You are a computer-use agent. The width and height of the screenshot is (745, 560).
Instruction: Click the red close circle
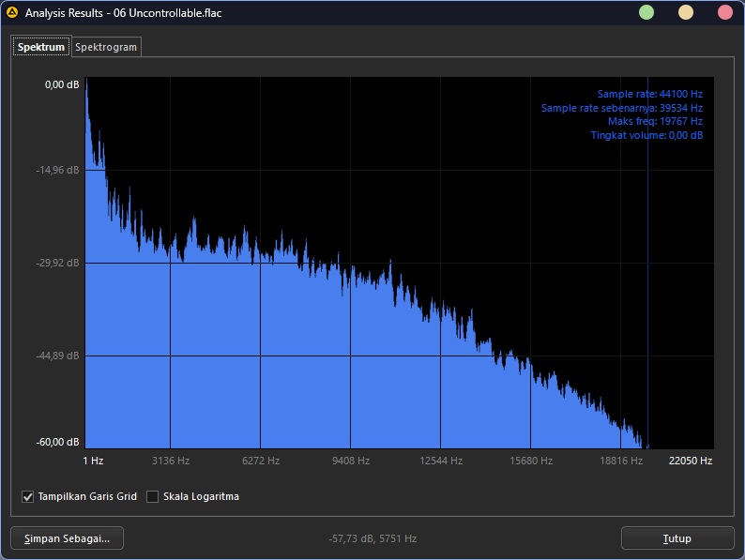click(725, 12)
